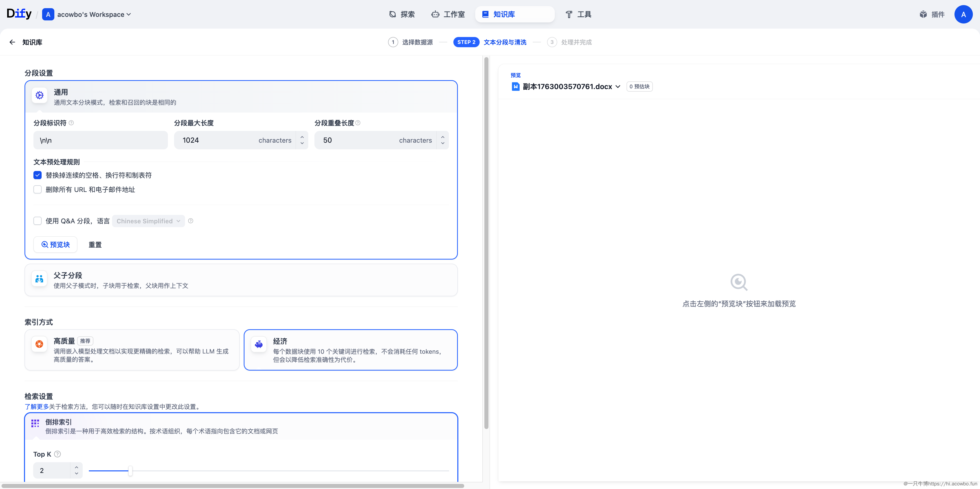Viewport: 980px width, 489px height.
Task: Open the 探索 section in top navigation
Action: [x=402, y=14]
